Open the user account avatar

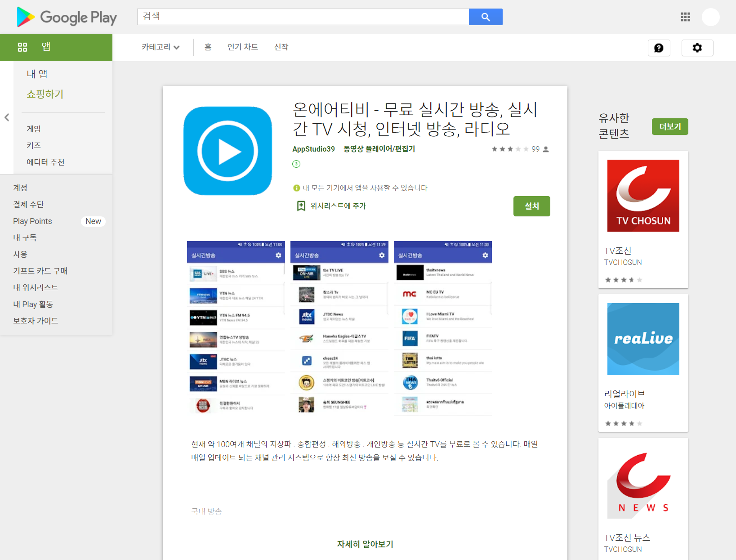[711, 17]
